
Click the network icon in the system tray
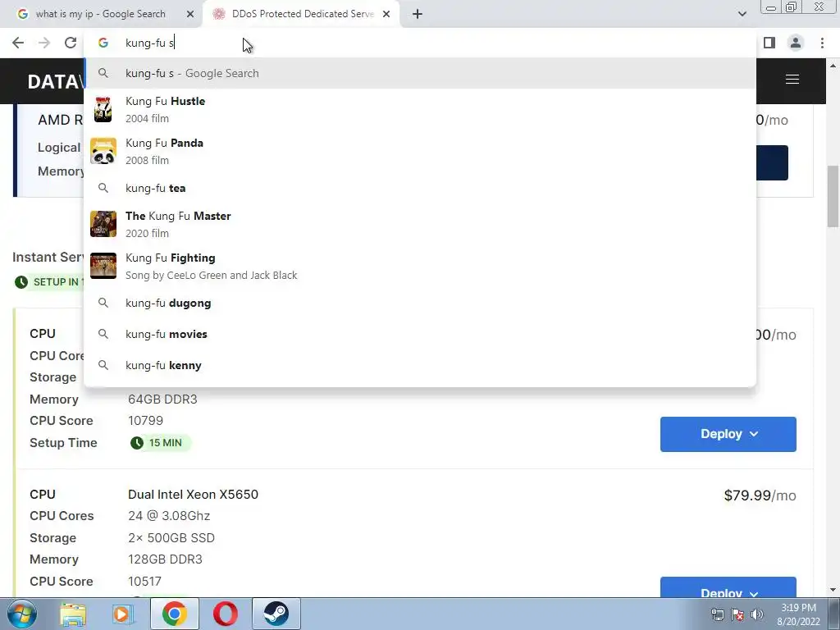click(x=717, y=614)
